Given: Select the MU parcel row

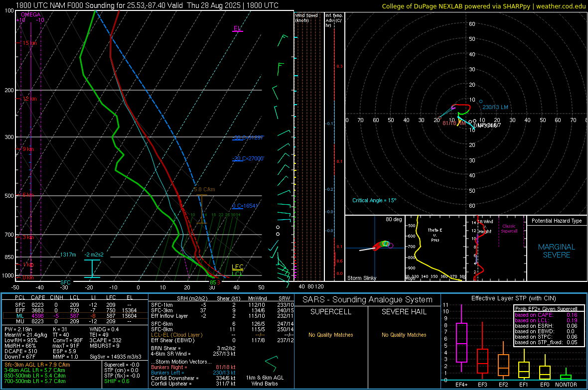Looking at the screenshot, I should tap(75, 321).
